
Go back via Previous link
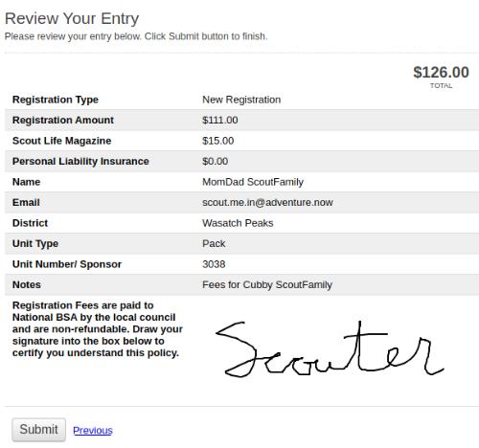[93, 431]
